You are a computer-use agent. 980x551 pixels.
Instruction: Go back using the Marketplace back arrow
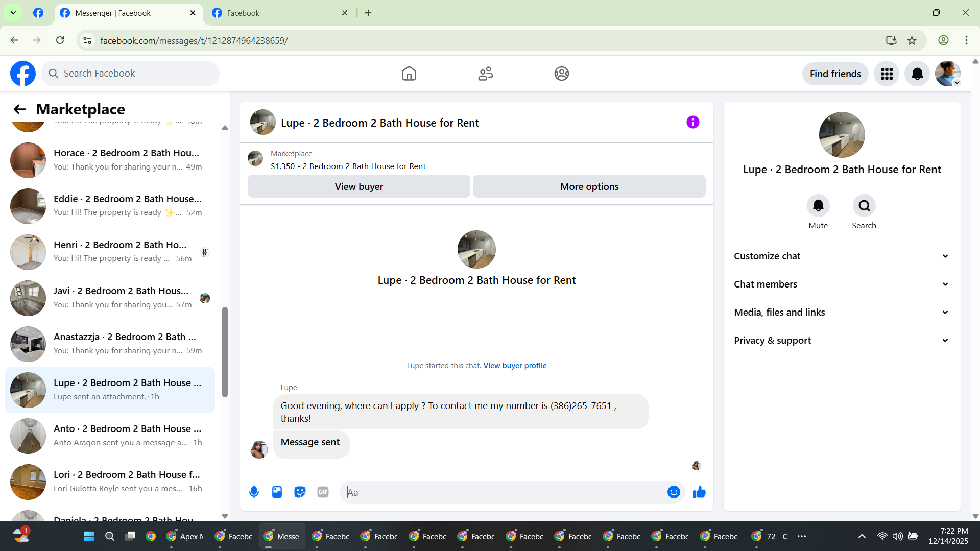coord(20,109)
